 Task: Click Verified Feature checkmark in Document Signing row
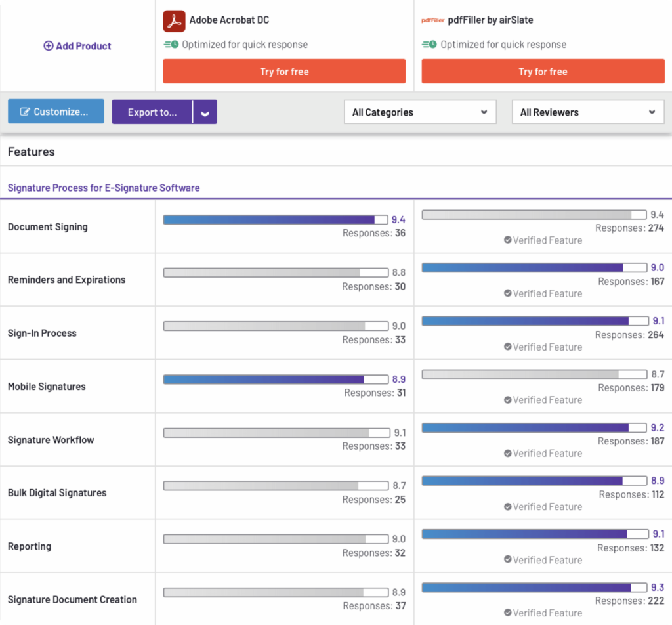tap(507, 240)
